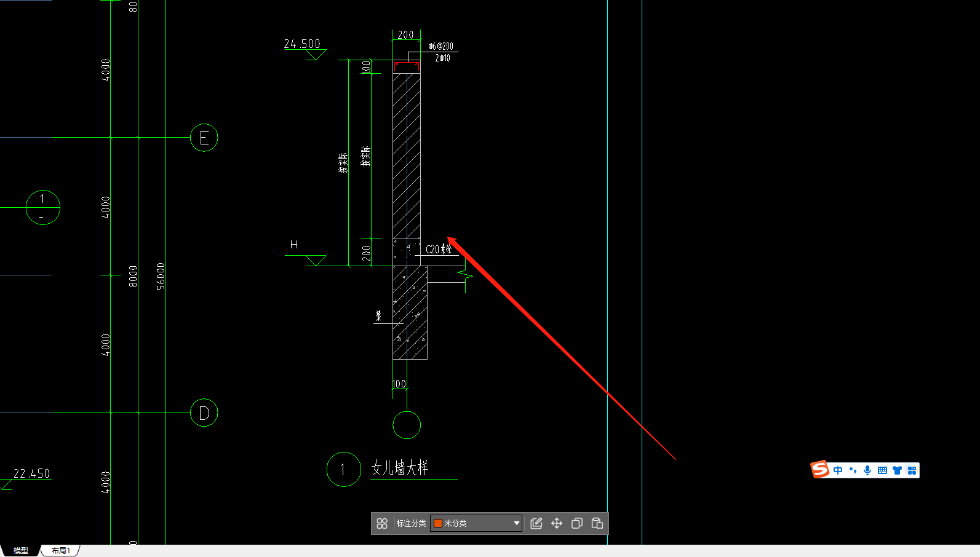Click the copy overlapping-squares icon
Image resolution: width=980 pixels, height=557 pixels.
tap(577, 523)
